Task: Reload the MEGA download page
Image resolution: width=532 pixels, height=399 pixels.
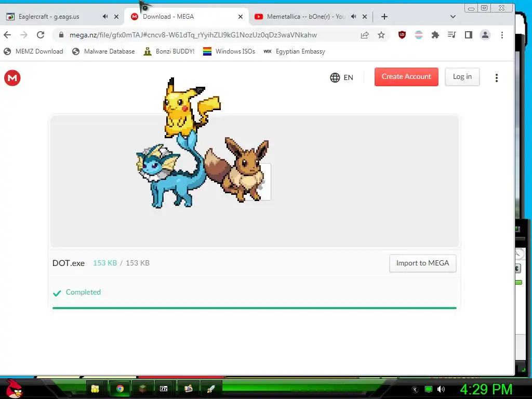Action: pyautogui.click(x=41, y=35)
